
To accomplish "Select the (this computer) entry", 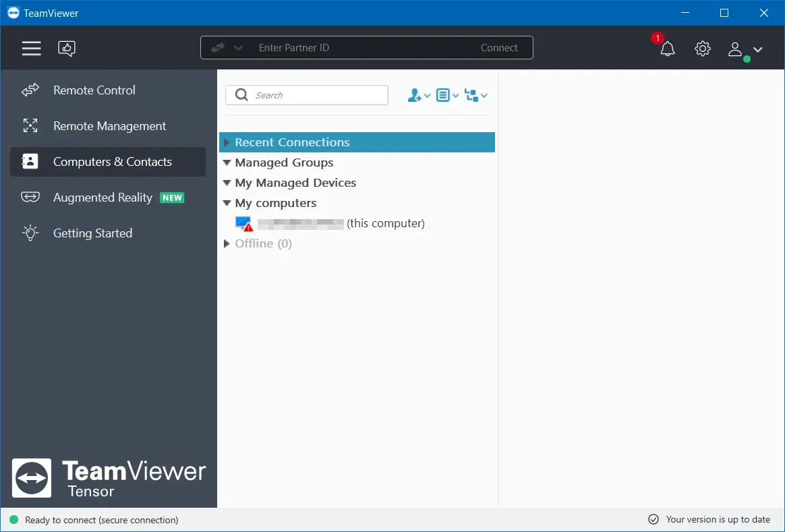I will click(357, 223).
